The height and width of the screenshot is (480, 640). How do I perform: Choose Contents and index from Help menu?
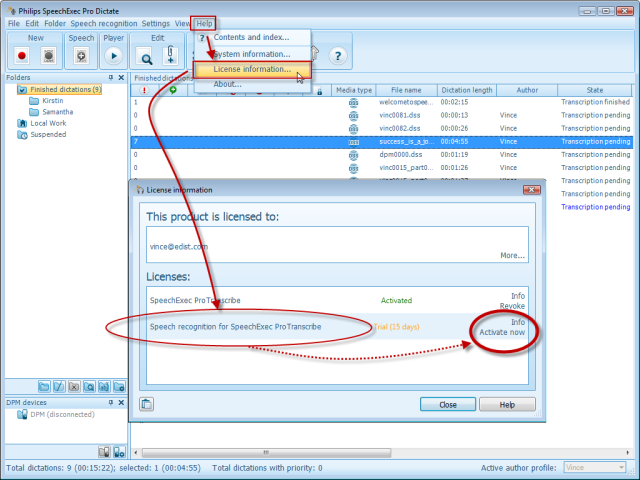point(251,37)
